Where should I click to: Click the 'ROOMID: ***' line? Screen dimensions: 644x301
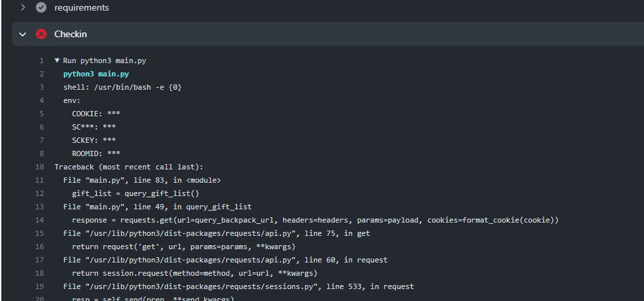pyautogui.click(x=96, y=153)
